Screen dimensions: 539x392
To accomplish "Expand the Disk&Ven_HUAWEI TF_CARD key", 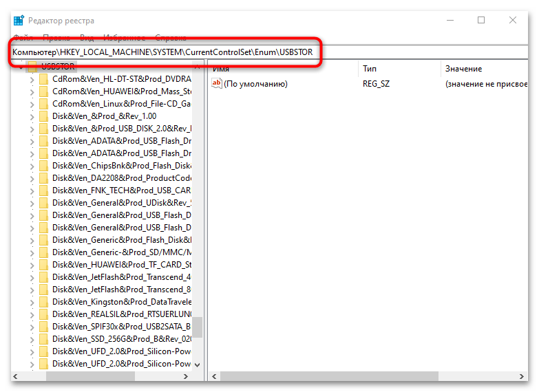I will 32,265.
